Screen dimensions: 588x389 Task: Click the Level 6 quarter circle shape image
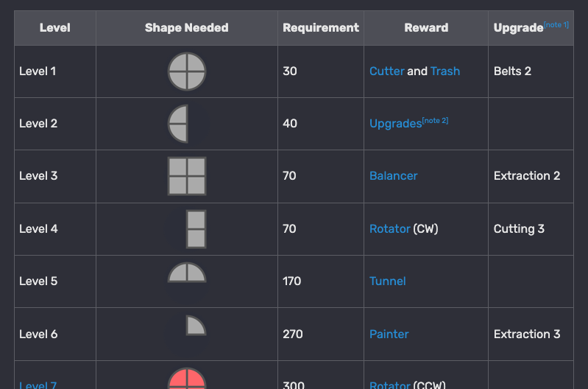click(195, 326)
